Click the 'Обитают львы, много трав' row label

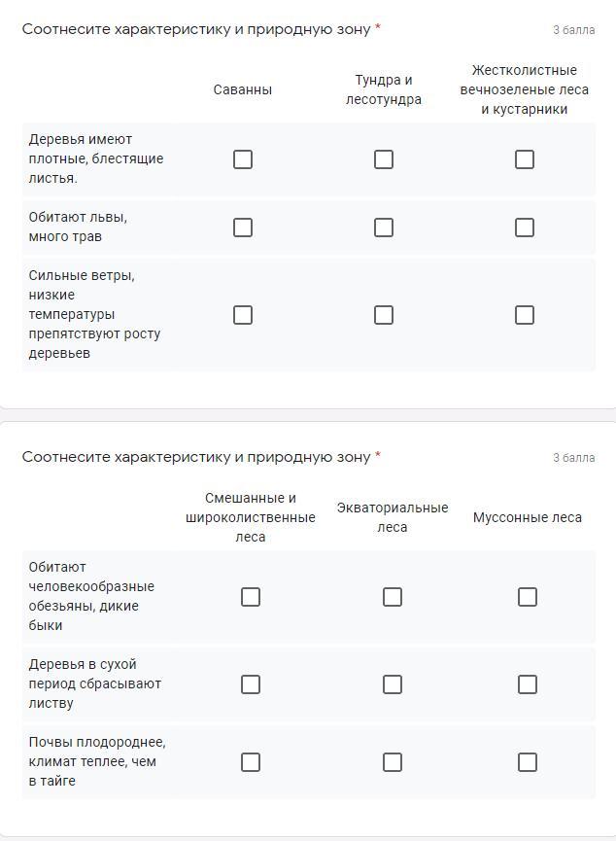(79, 227)
